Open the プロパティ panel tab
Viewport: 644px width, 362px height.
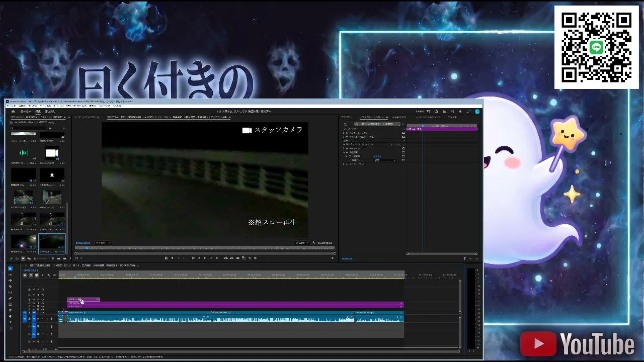pos(347,117)
